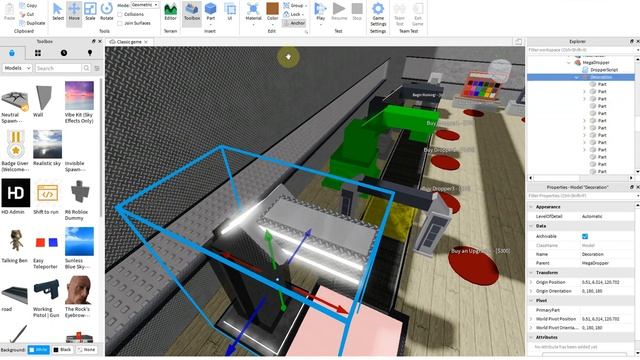Collapse the Pivot properties section

(531, 300)
